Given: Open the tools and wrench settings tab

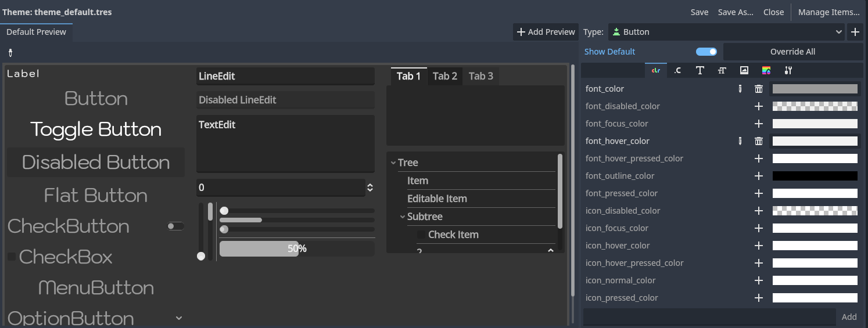Looking at the screenshot, I should tap(788, 70).
